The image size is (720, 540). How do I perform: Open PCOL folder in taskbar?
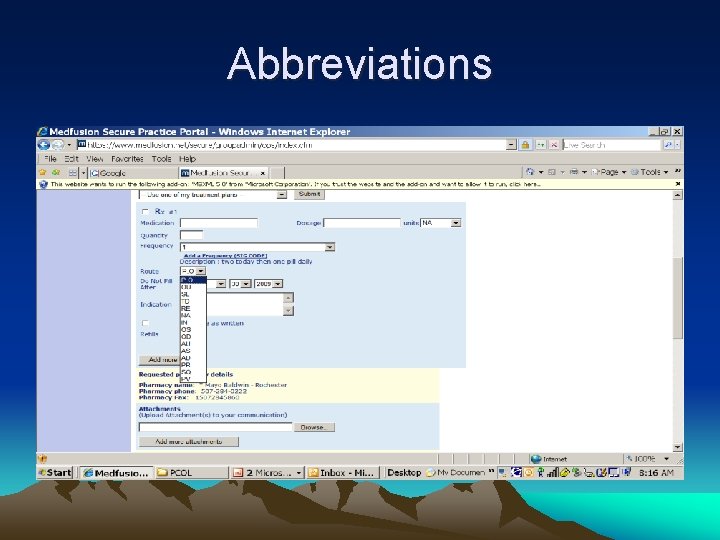(x=191, y=472)
